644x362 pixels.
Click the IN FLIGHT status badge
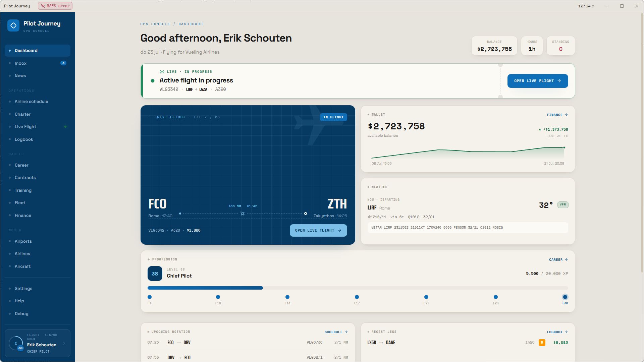(333, 117)
